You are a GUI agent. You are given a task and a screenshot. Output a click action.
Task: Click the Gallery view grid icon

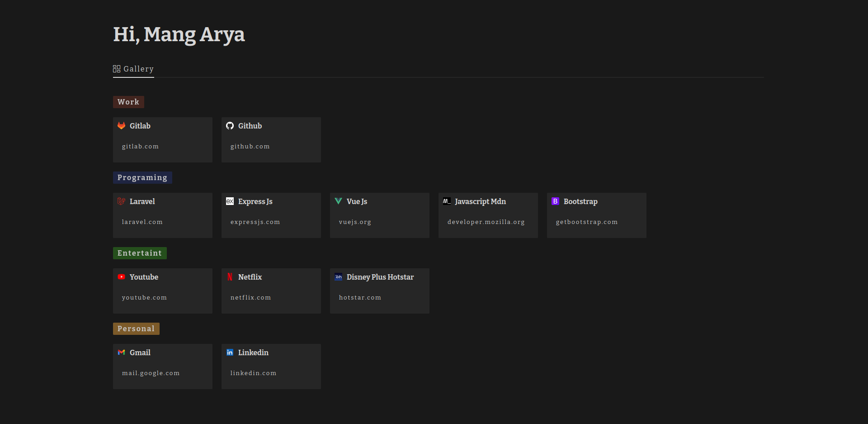[117, 69]
